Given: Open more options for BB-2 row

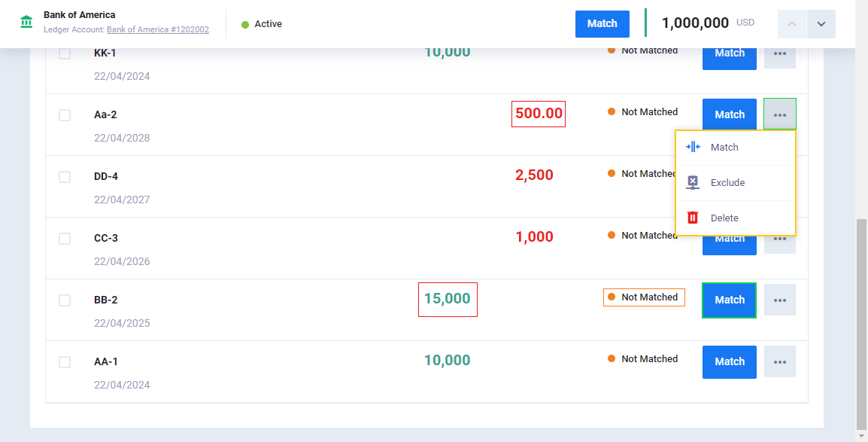Looking at the screenshot, I should 779,300.
